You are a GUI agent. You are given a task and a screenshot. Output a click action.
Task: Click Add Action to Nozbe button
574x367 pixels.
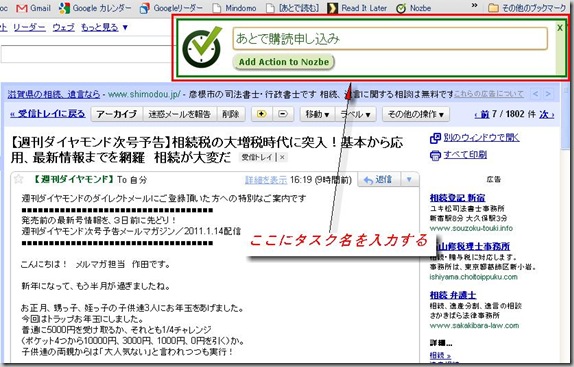click(x=284, y=62)
